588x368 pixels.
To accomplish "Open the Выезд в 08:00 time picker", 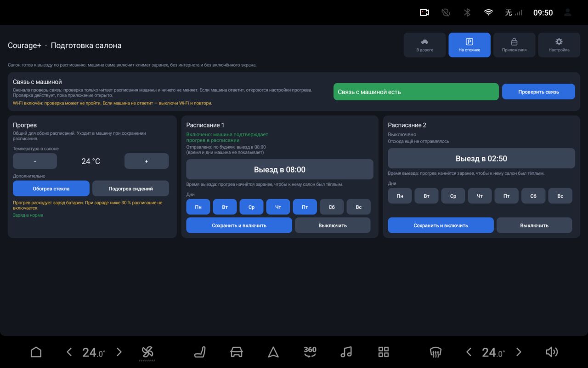I will tap(280, 169).
